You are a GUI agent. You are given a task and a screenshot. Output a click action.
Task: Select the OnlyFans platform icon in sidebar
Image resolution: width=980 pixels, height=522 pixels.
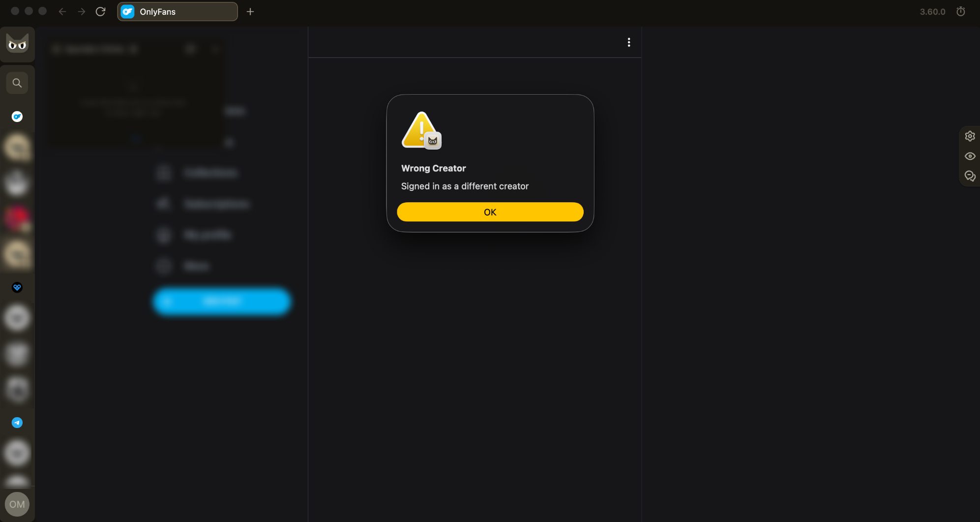(17, 117)
